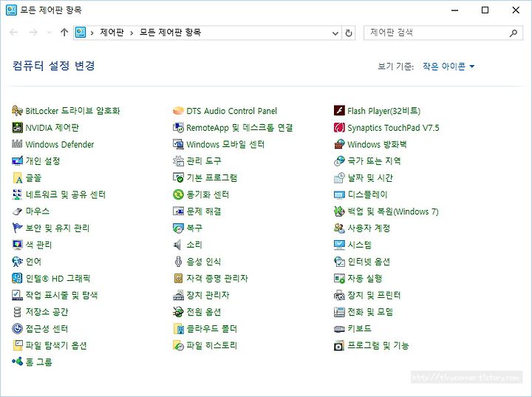
Task: Open 백업 및 복원(Windows 7) link
Action: click(393, 211)
